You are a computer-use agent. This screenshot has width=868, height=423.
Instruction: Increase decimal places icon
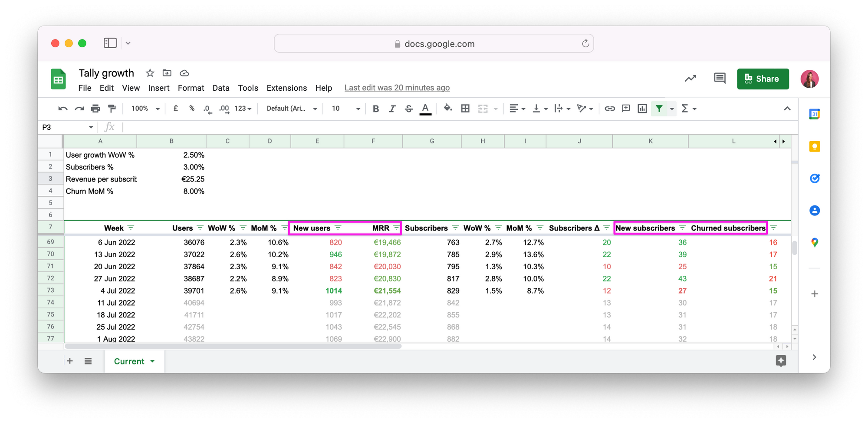tap(224, 109)
